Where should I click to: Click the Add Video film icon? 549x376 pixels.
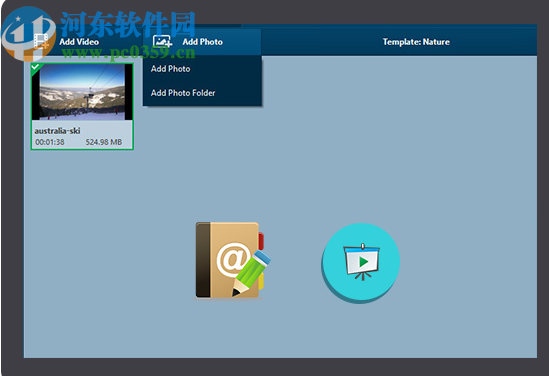(41, 41)
